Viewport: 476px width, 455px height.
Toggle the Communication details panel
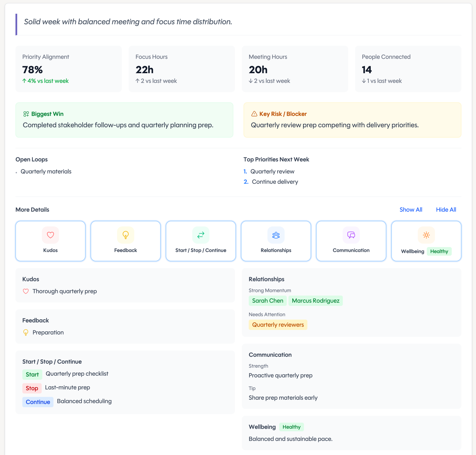point(351,241)
